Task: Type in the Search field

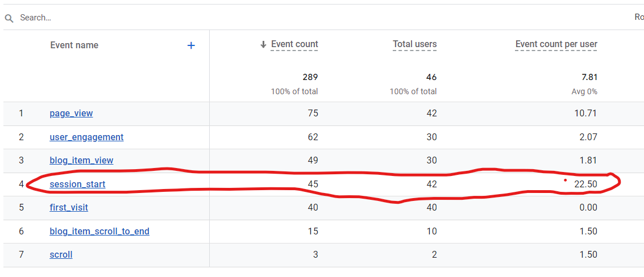Action: click(x=171, y=18)
